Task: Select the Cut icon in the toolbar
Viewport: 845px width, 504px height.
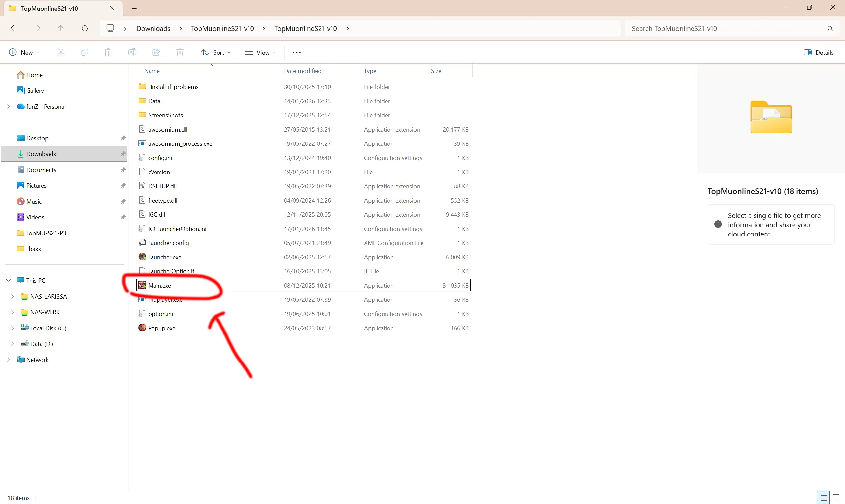Action: [61, 52]
